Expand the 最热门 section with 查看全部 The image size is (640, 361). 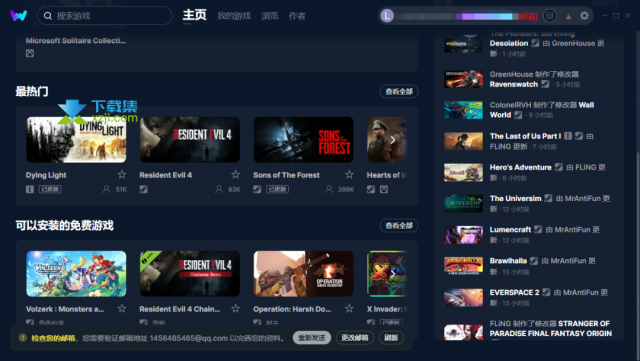pyautogui.click(x=399, y=91)
